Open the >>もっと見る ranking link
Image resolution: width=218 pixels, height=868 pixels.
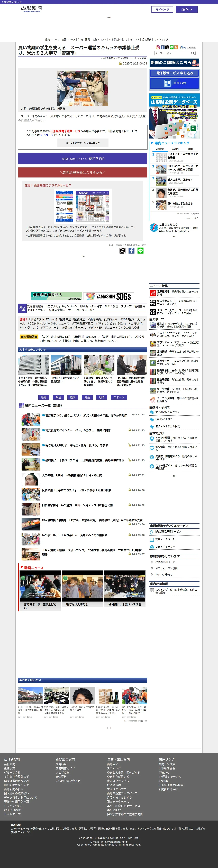[192, 218]
